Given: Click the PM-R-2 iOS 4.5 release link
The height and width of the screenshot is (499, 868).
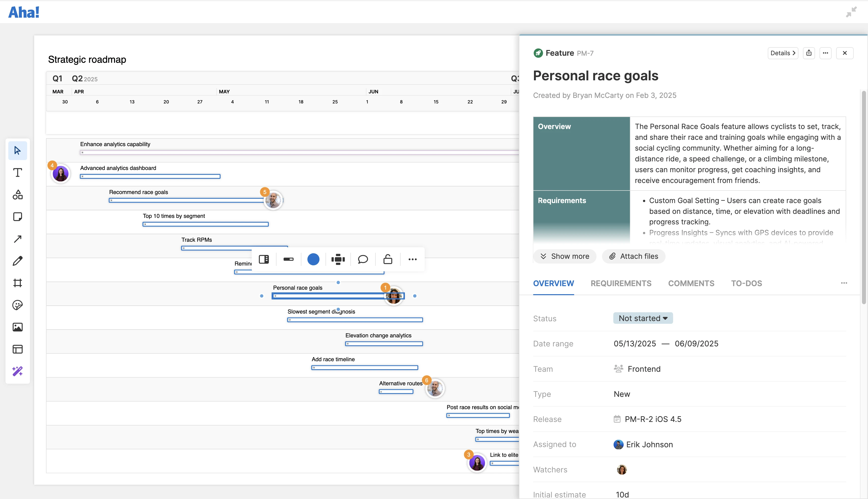Looking at the screenshot, I should coord(653,419).
